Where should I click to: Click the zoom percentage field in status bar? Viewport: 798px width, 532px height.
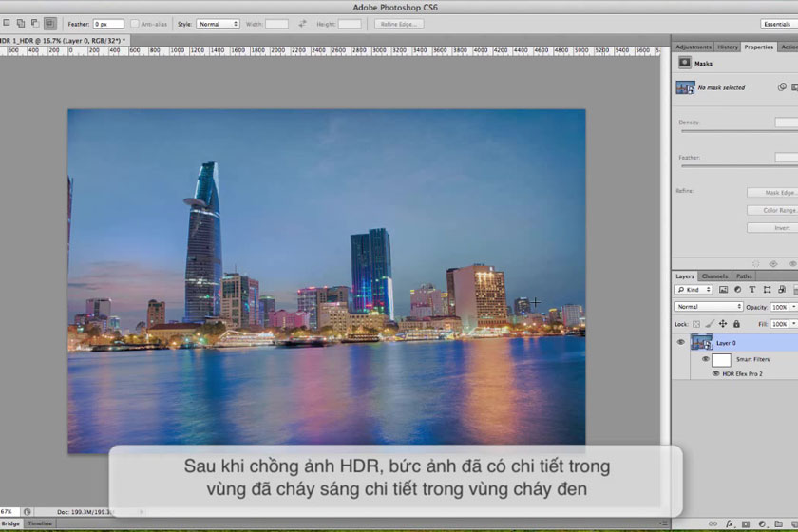pyautogui.click(x=9, y=512)
